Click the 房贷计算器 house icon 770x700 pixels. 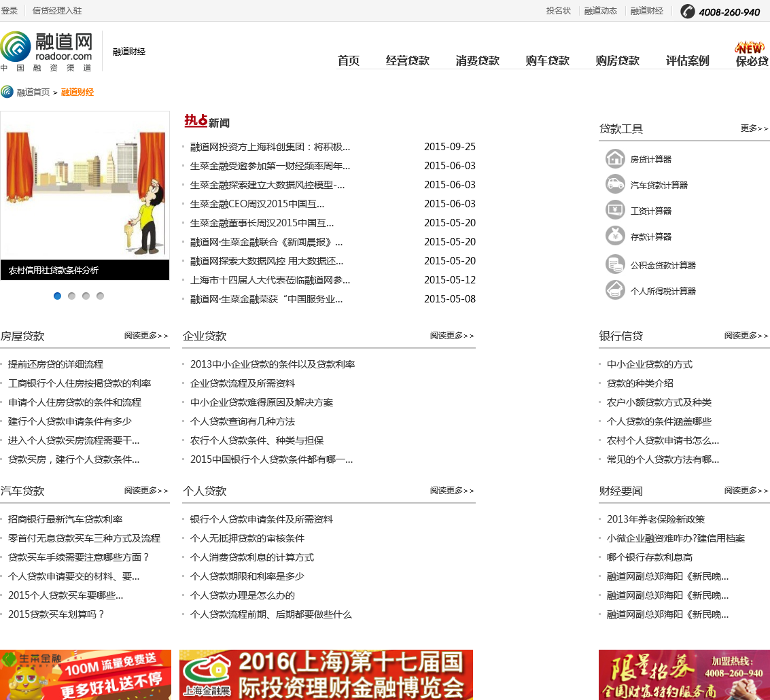pyautogui.click(x=615, y=158)
